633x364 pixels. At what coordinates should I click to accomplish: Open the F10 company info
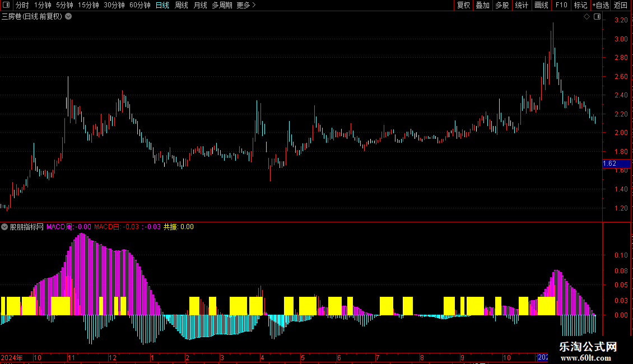tap(561, 5)
